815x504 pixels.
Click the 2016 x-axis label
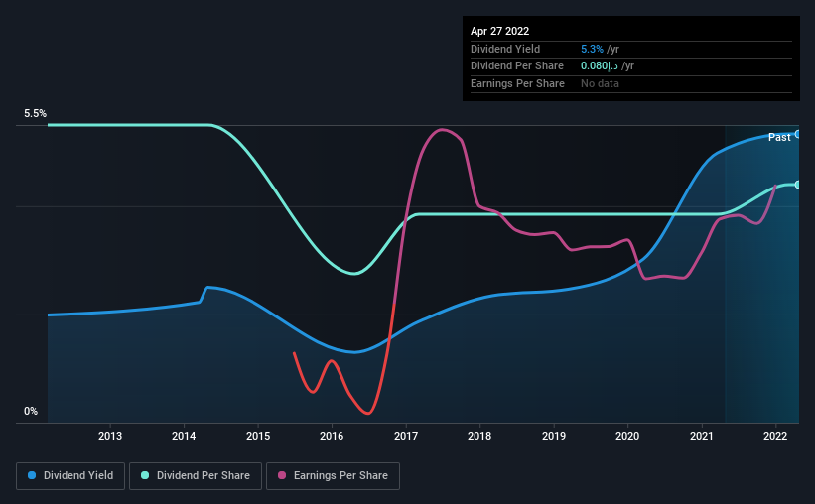pos(332,436)
